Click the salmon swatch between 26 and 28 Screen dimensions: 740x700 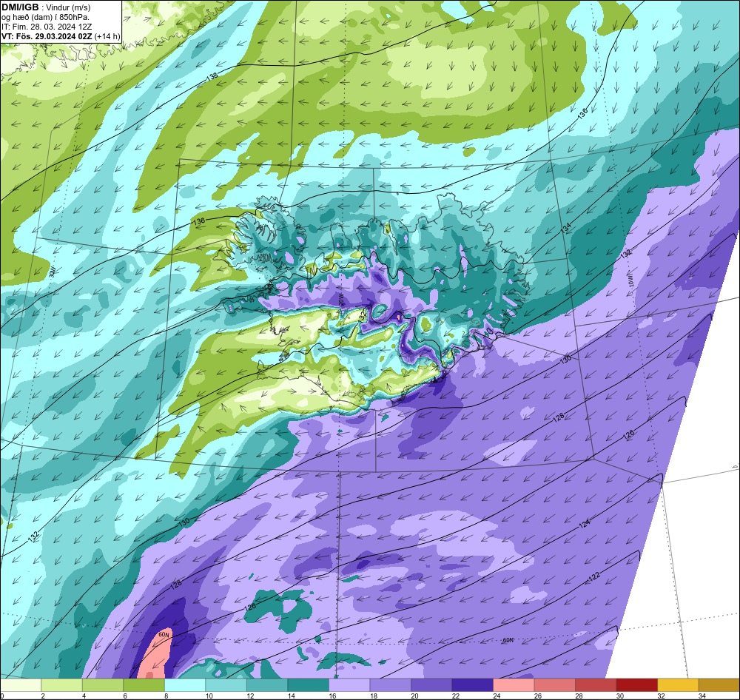point(554,684)
